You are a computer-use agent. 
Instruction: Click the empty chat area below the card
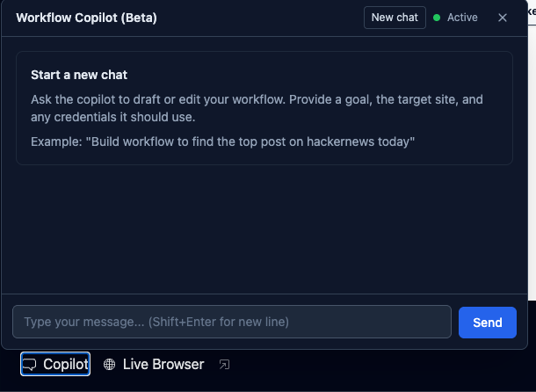pyautogui.click(x=264, y=229)
